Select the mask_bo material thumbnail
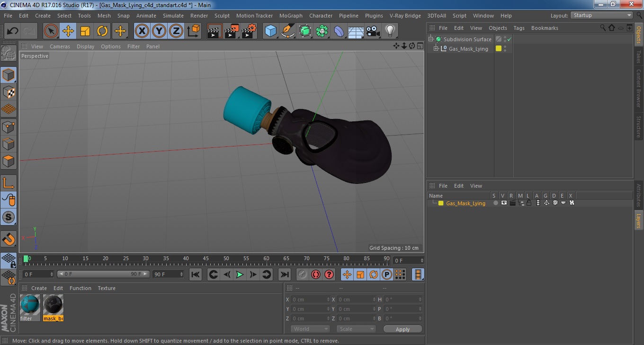The height and width of the screenshot is (345, 644). [53, 308]
